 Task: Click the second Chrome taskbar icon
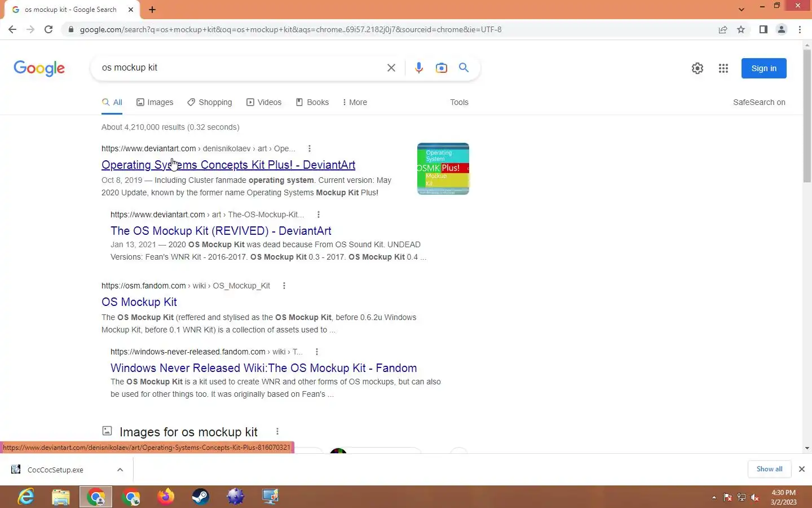coord(131,497)
